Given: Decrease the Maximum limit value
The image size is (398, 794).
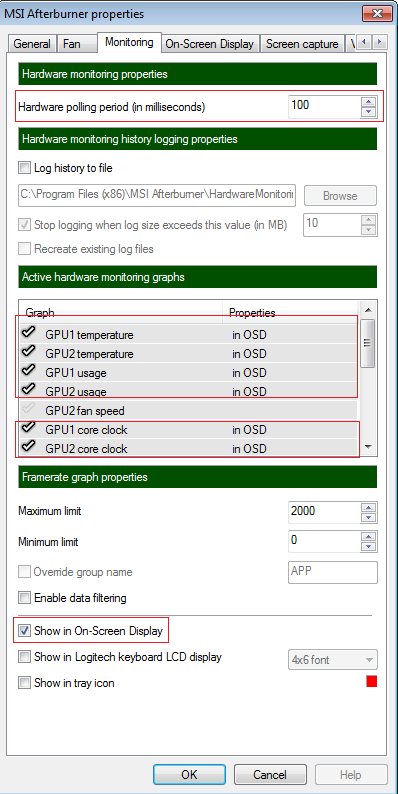Looking at the screenshot, I should click(369, 517).
